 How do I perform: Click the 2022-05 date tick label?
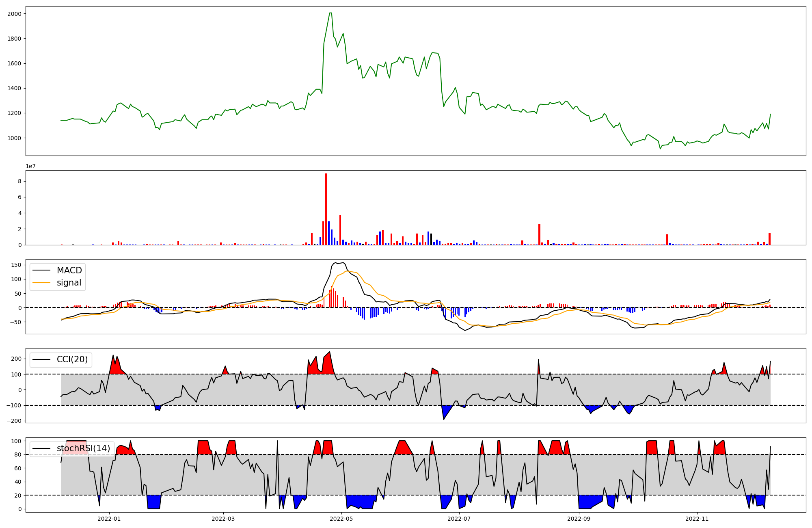pos(341,519)
